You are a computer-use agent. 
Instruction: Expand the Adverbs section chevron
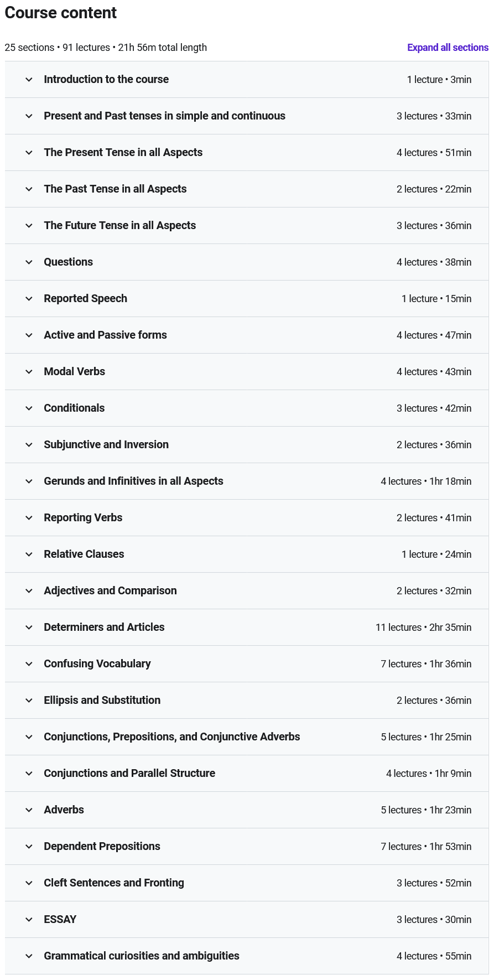(x=29, y=810)
